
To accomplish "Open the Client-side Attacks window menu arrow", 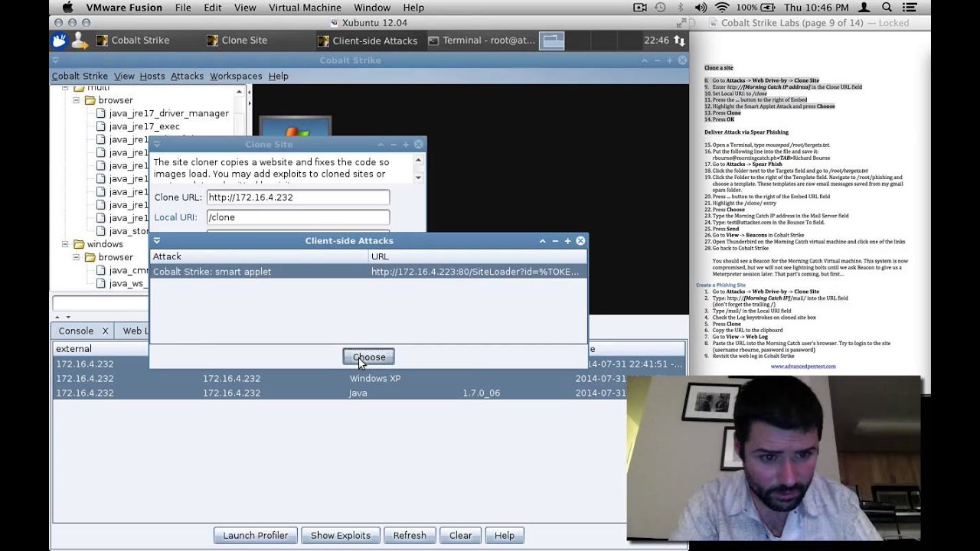I will [156, 240].
